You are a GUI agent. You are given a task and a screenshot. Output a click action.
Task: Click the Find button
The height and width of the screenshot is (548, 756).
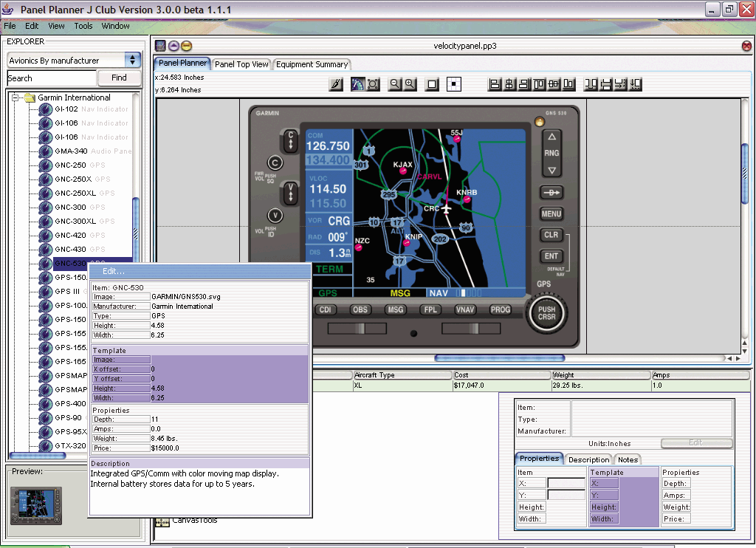pos(119,78)
